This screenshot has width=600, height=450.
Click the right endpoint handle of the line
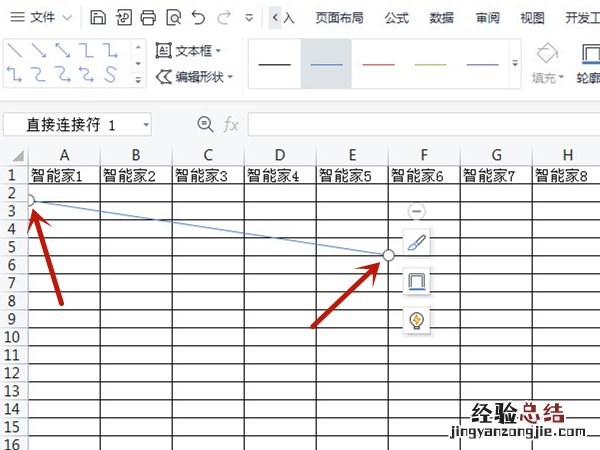pyautogui.click(x=388, y=255)
